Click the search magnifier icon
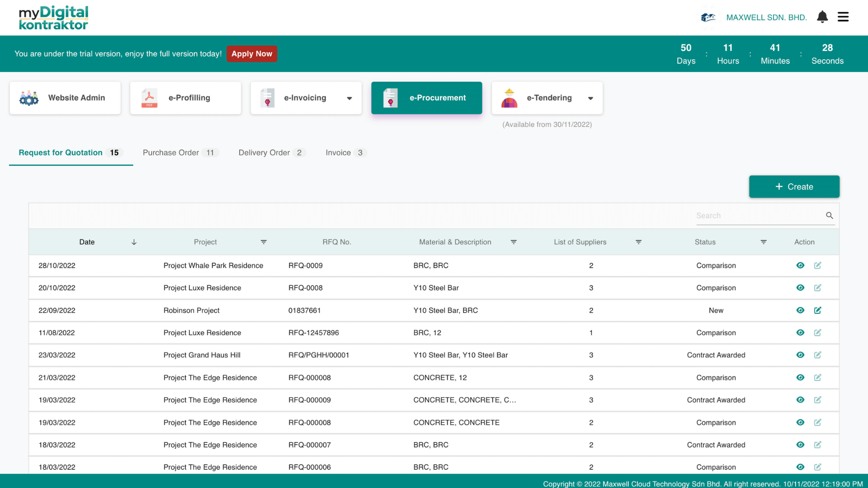868x488 pixels. click(x=830, y=216)
